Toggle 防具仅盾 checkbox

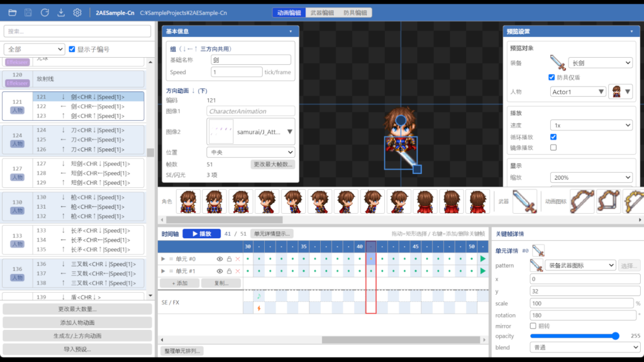552,77
